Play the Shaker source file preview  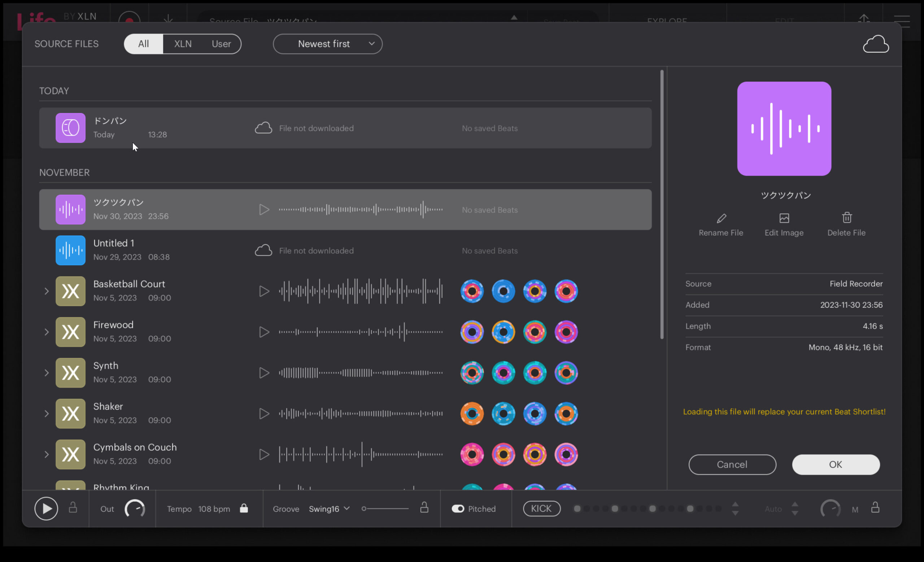(x=264, y=414)
